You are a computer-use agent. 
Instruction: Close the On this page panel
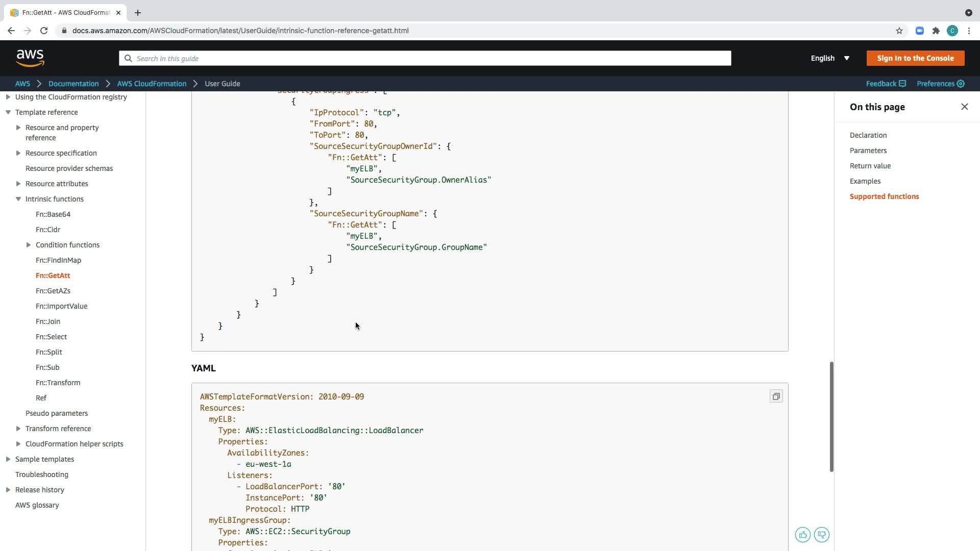[x=964, y=107]
